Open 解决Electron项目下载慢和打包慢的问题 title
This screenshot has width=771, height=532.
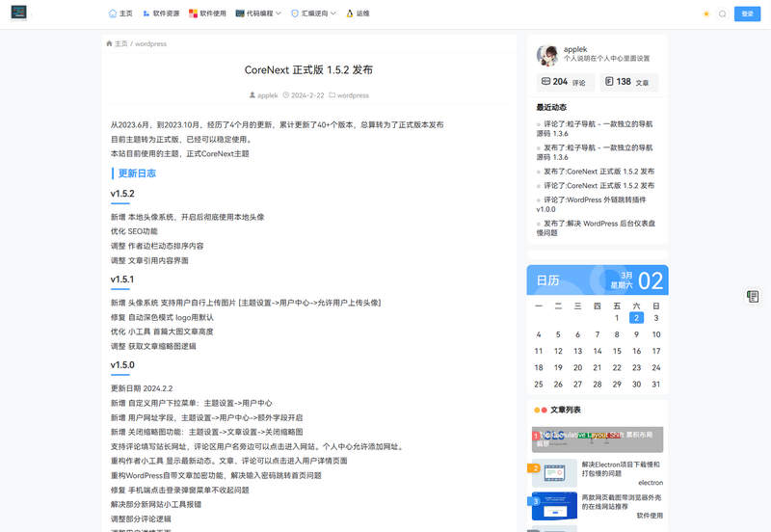pyautogui.click(x=621, y=468)
